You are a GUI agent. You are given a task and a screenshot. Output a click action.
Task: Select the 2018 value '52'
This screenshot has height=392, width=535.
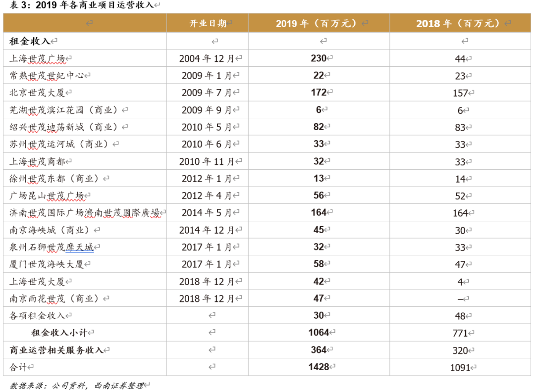460,196
